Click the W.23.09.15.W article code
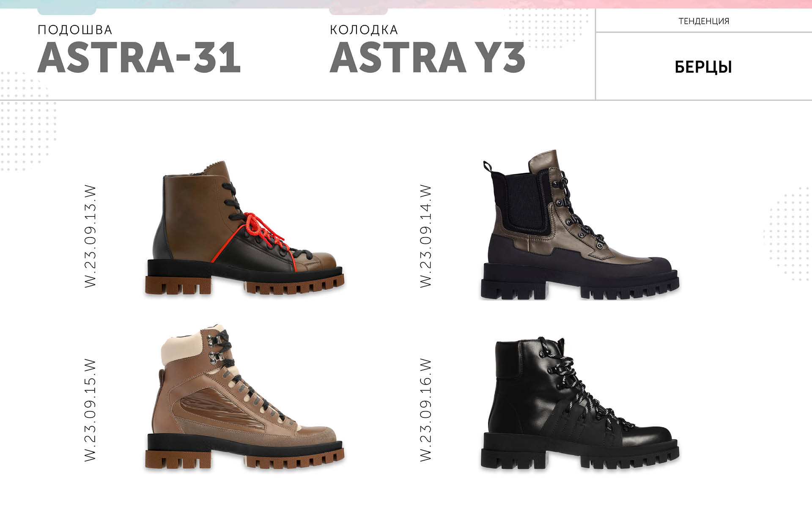Image resolution: width=812 pixels, height=508 pixels. tap(91, 410)
